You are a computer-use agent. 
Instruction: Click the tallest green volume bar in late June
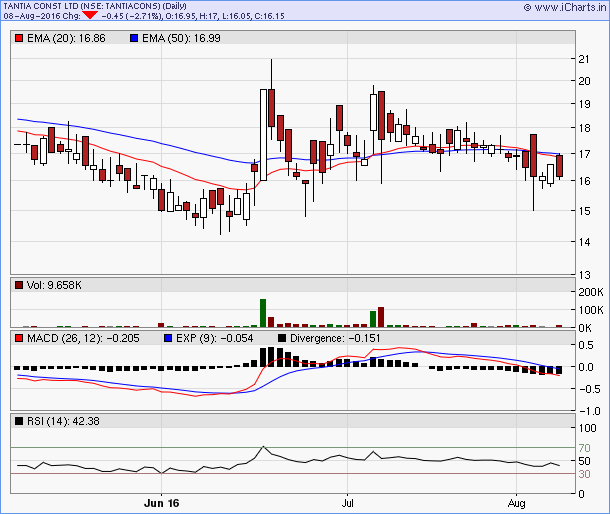click(x=263, y=313)
